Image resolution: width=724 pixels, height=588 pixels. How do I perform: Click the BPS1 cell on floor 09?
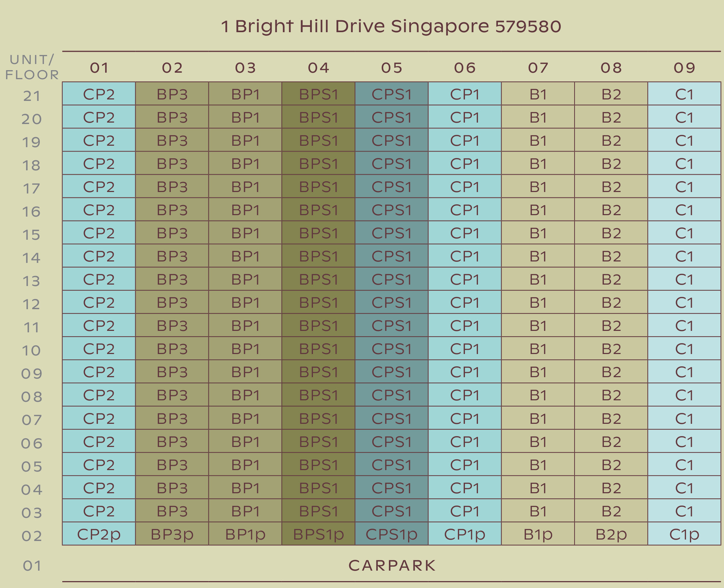coord(318,371)
